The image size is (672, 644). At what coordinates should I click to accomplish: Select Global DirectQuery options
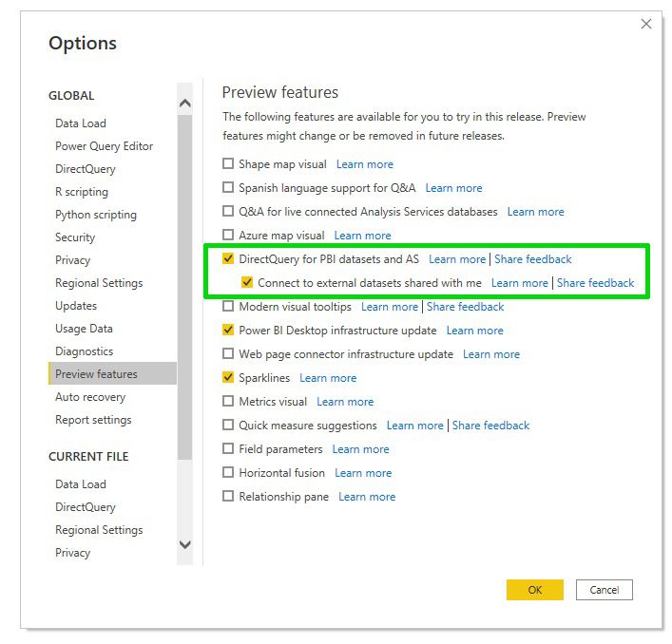[x=86, y=169]
